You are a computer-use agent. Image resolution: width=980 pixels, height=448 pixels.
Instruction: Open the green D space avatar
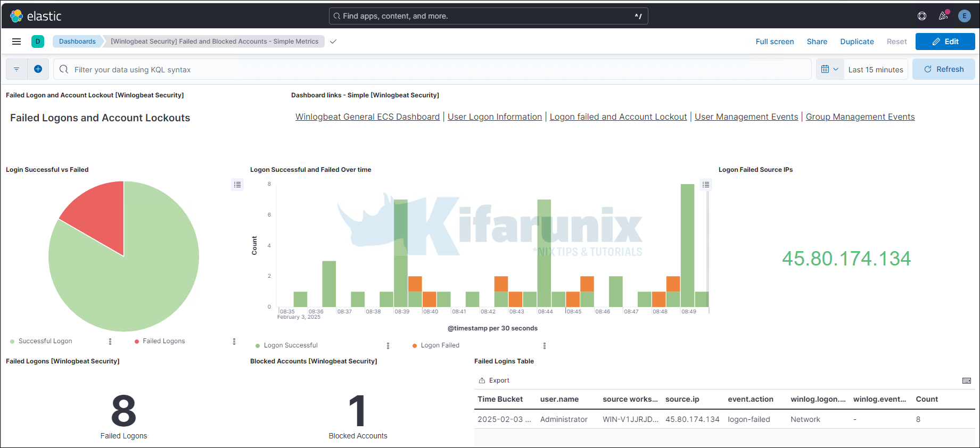(x=38, y=42)
